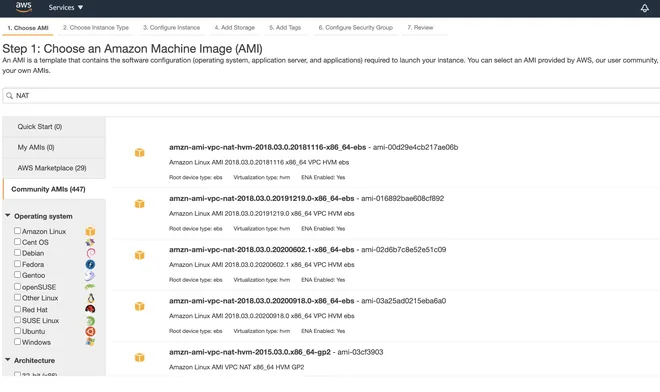
Task: Click box icon for ami-016892bae608cf892
Action: pyautogui.click(x=139, y=204)
